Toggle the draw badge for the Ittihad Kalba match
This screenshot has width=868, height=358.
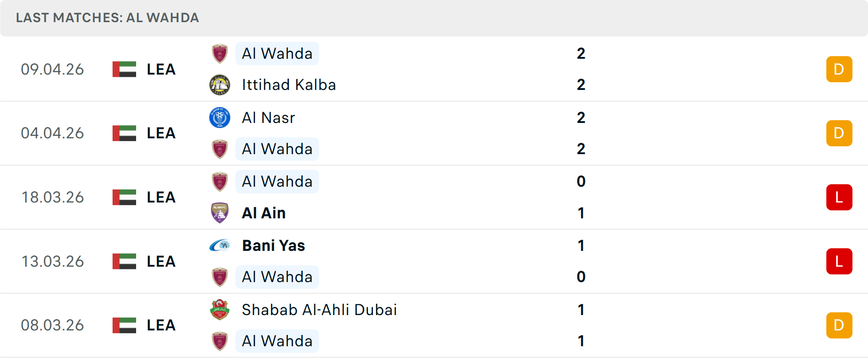coord(839,69)
